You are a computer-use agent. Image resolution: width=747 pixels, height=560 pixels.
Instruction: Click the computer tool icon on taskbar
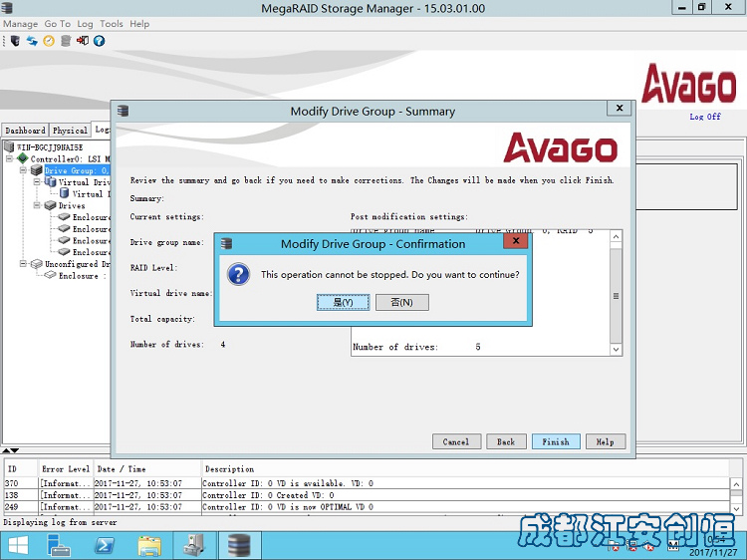(194, 545)
